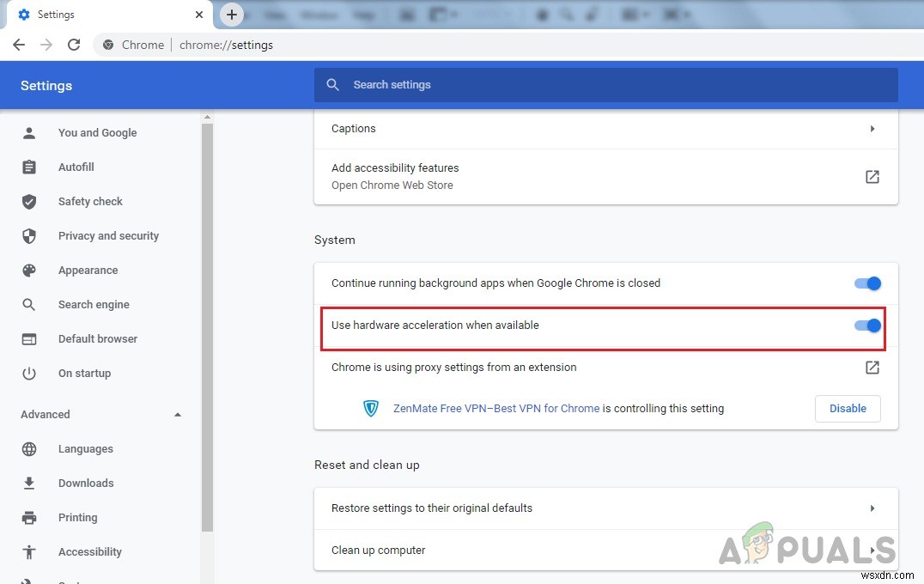Click Disable next to ZenMate extension
This screenshot has width=924, height=584.
coord(848,409)
